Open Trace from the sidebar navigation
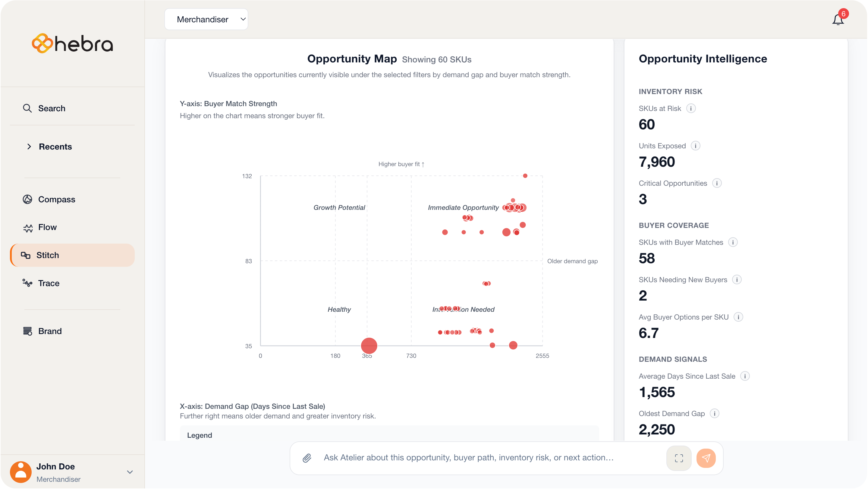 (x=28, y=283)
